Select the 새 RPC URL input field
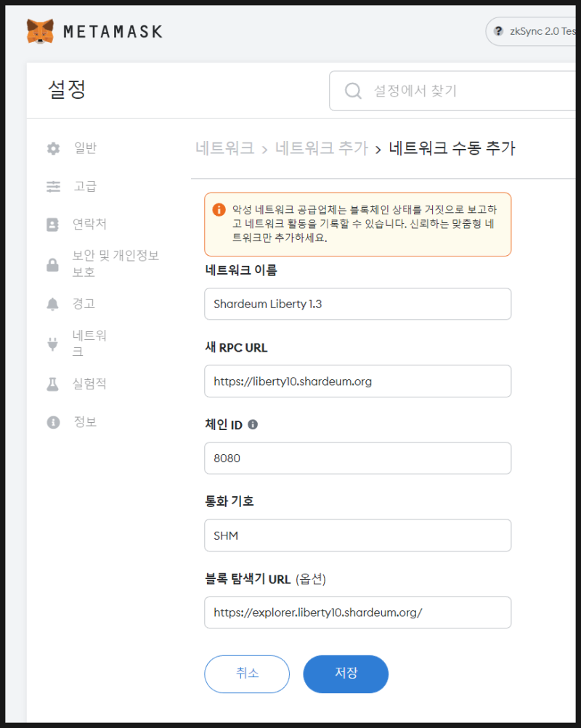Image resolution: width=581 pixels, height=728 pixels. (x=357, y=381)
